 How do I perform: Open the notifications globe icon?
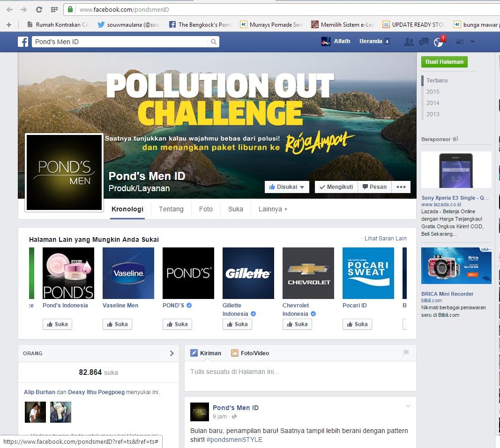(x=438, y=42)
